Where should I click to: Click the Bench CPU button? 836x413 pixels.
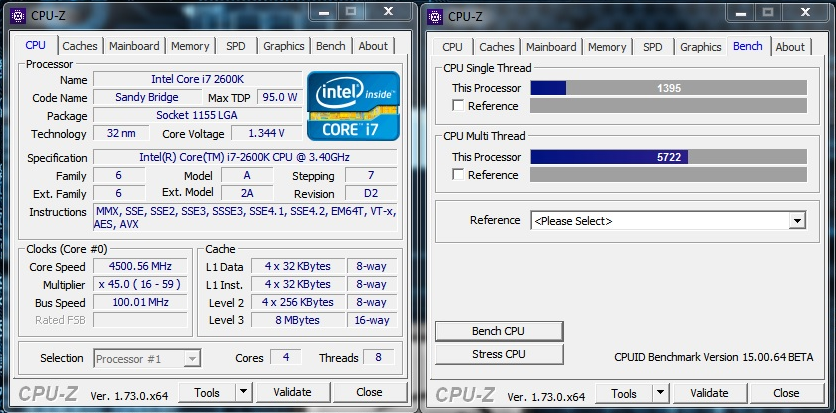(x=499, y=331)
